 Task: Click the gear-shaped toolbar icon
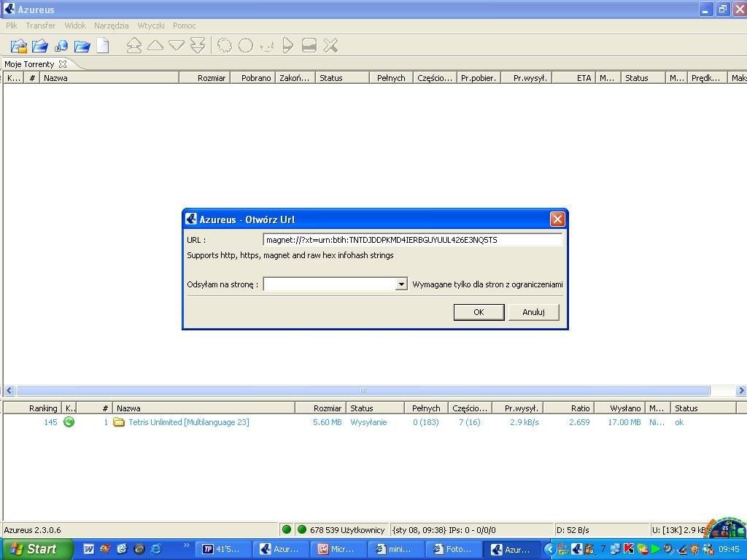click(x=225, y=46)
